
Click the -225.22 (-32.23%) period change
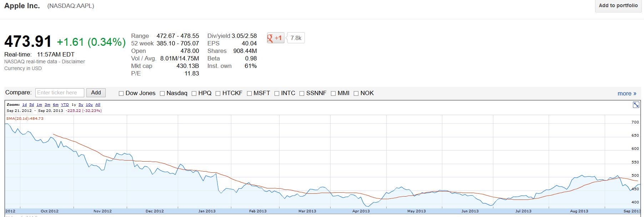point(84,110)
